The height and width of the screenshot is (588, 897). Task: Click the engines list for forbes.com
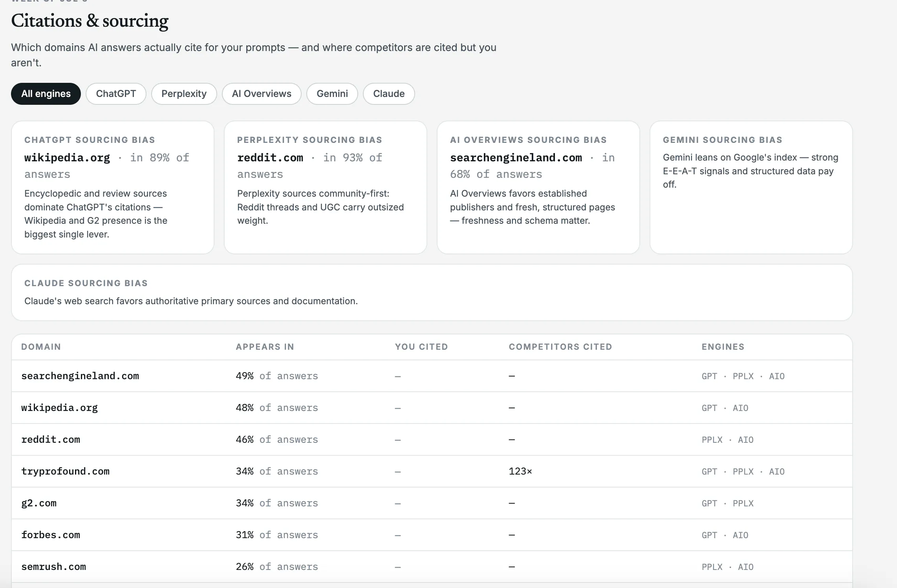pyautogui.click(x=725, y=535)
